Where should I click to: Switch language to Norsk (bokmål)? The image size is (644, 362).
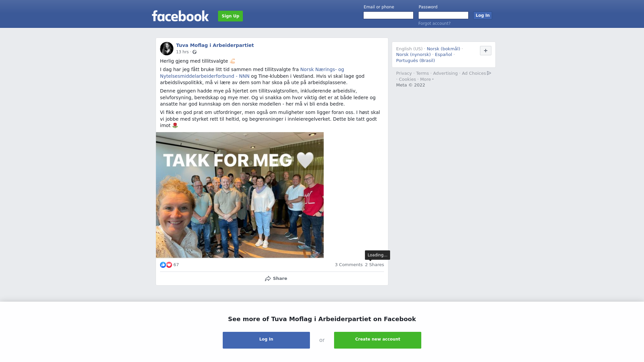pyautogui.click(x=443, y=49)
